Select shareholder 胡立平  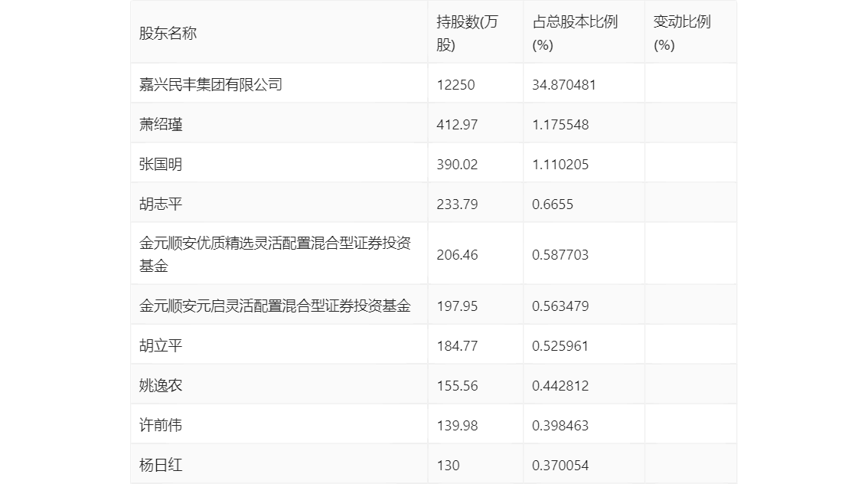pyautogui.click(x=161, y=346)
